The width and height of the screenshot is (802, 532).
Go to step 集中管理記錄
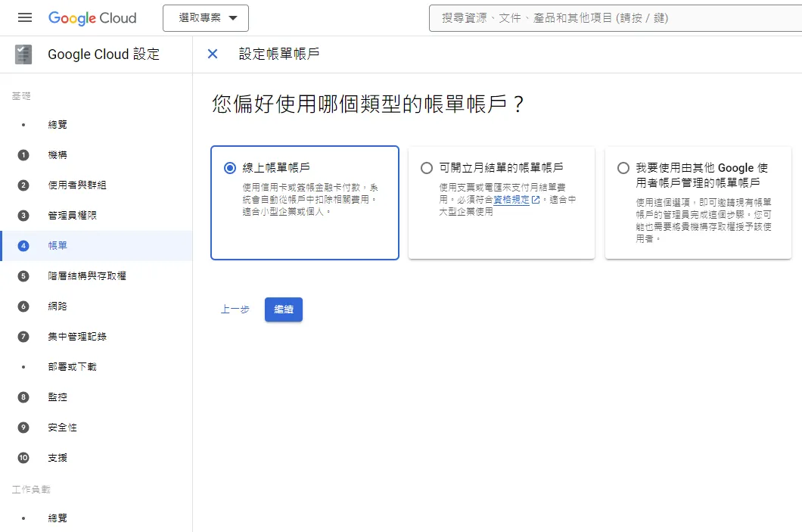[76, 337]
